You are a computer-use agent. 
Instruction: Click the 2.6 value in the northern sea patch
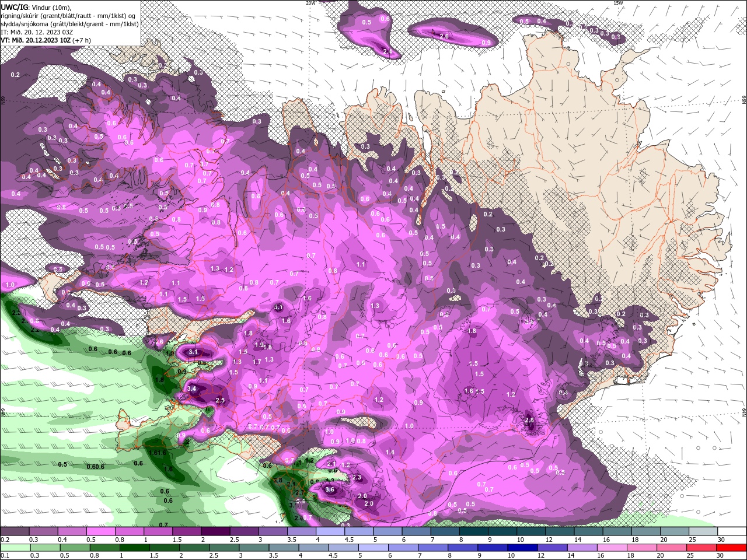tap(444, 36)
